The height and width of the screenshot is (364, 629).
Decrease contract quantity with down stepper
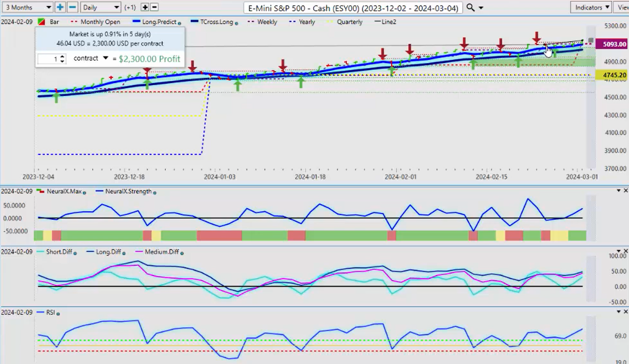(62, 61)
